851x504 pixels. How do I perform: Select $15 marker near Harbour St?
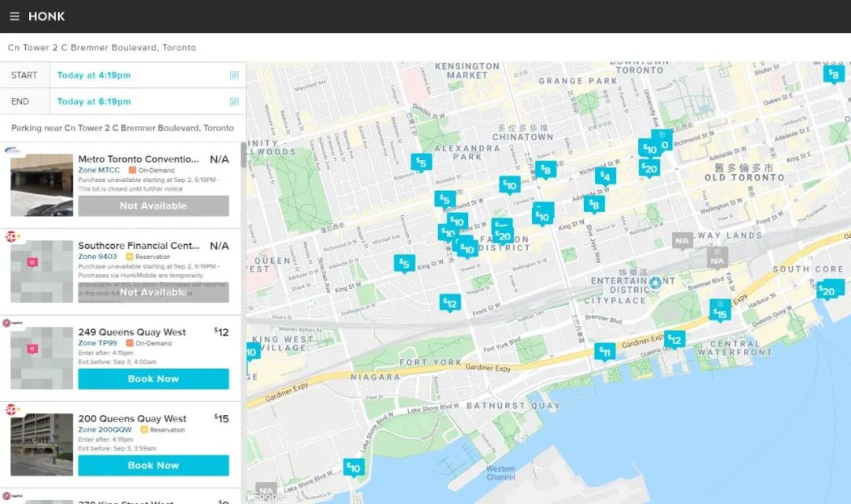(x=719, y=313)
